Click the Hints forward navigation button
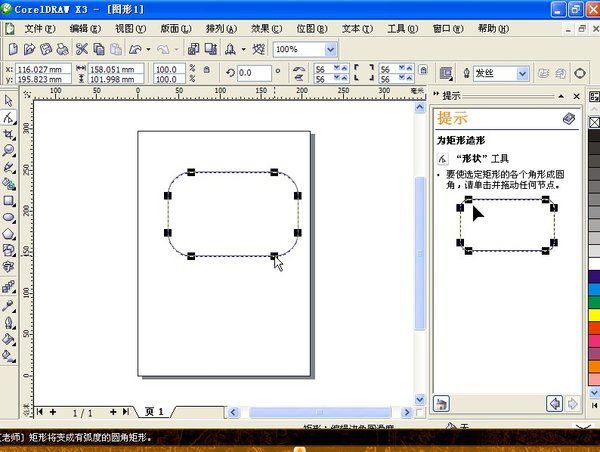 [572, 403]
